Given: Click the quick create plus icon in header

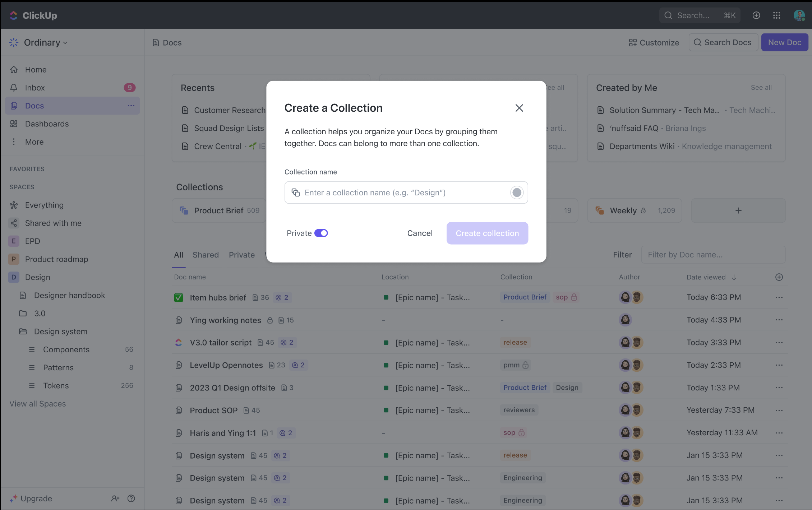Looking at the screenshot, I should [x=756, y=15].
